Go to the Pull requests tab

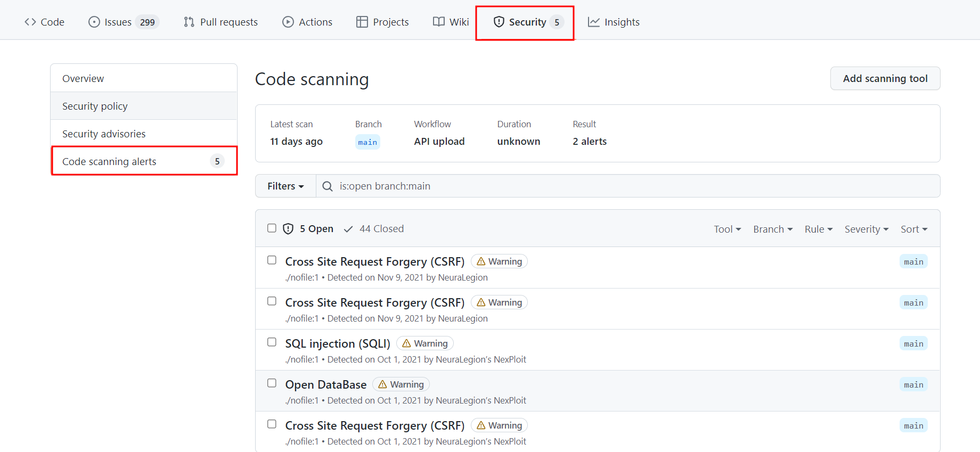(220, 22)
